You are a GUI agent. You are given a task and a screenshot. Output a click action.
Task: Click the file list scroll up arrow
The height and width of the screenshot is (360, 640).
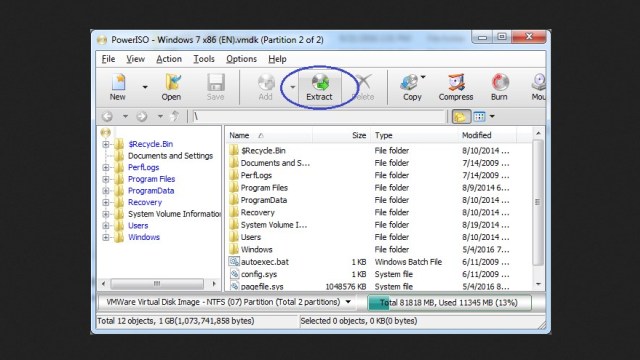[538, 133]
